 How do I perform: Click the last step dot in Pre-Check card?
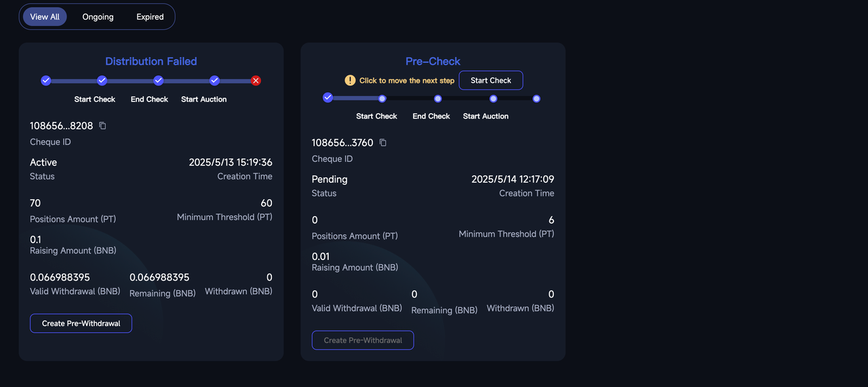(x=536, y=99)
